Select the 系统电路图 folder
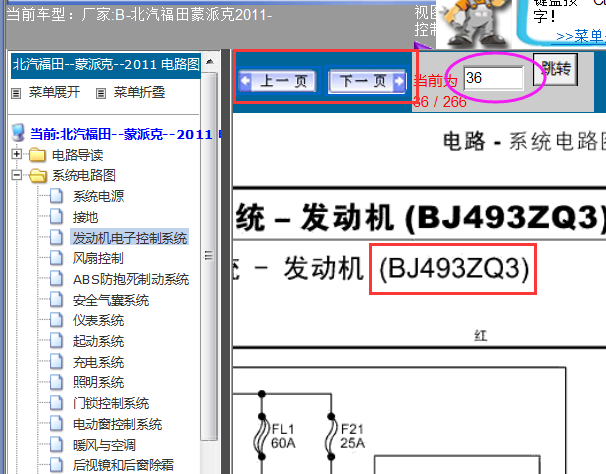This screenshot has width=606, height=474. click(83, 176)
